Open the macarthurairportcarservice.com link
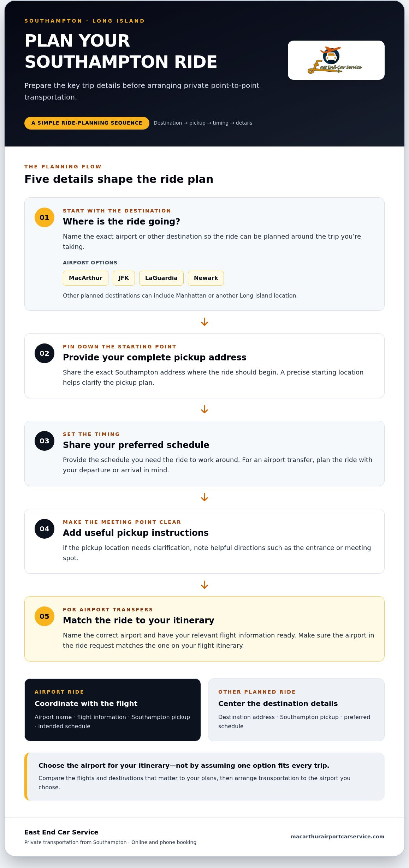The width and height of the screenshot is (409, 868). pyautogui.click(x=337, y=837)
